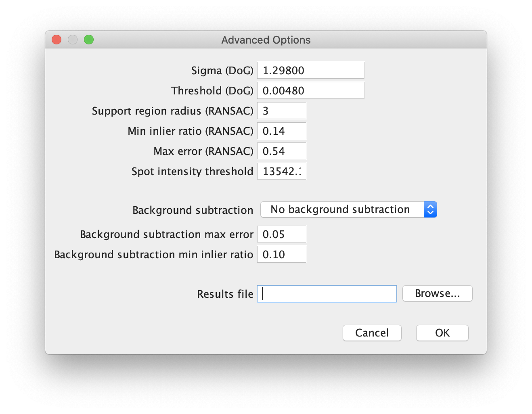Open the Browse dialog for results file
Viewport: 532px width, 414px height.
point(437,293)
